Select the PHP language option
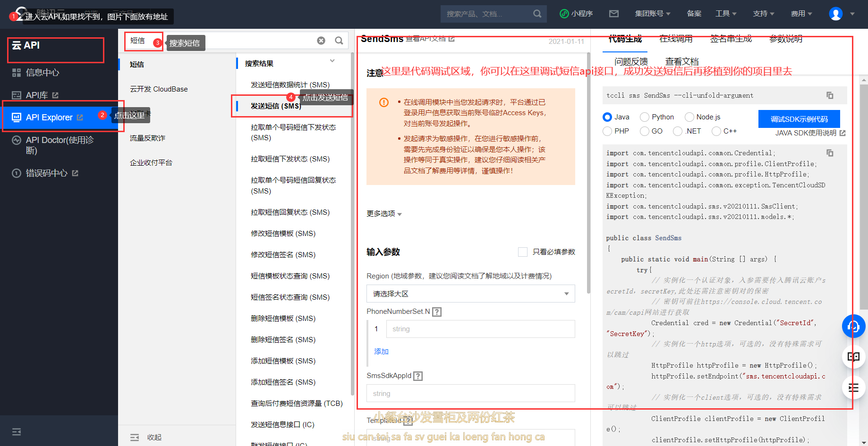This screenshot has width=868, height=446. (x=607, y=131)
